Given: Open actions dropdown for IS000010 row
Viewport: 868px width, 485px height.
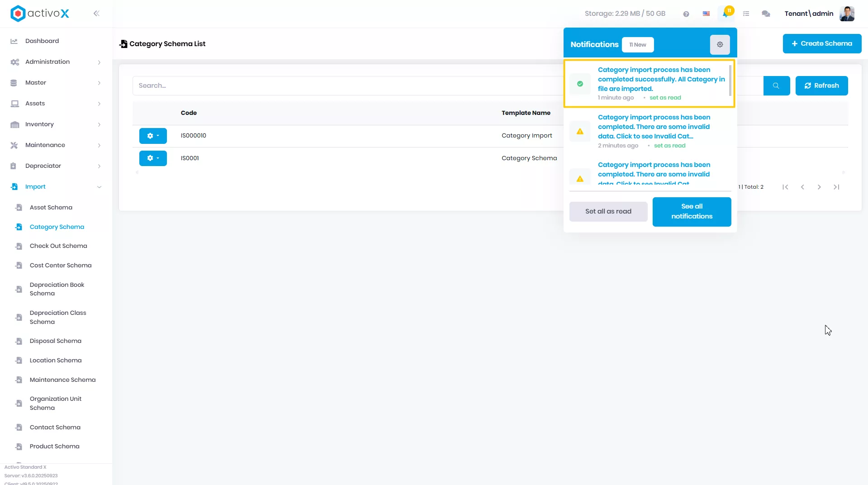Looking at the screenshot, I should click(153, 136).
